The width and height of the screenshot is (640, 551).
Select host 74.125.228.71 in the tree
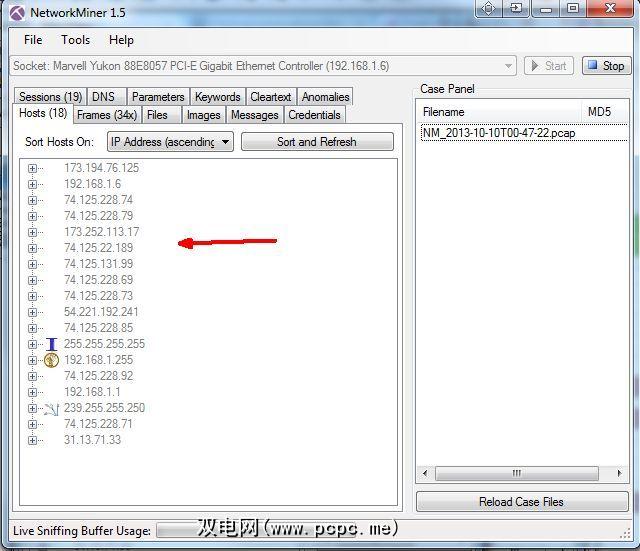(98, 424)
